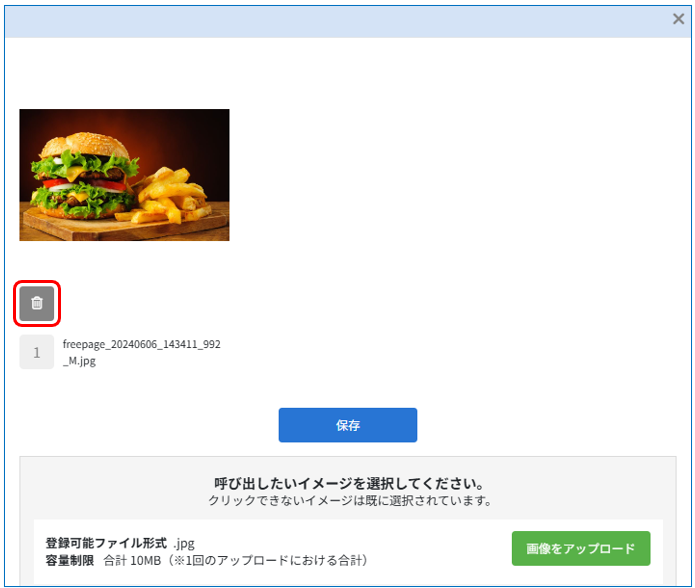The image size is (695, 588).
Task: Select the hamburger and fries thumbnail
Action: tap(125, 175)
